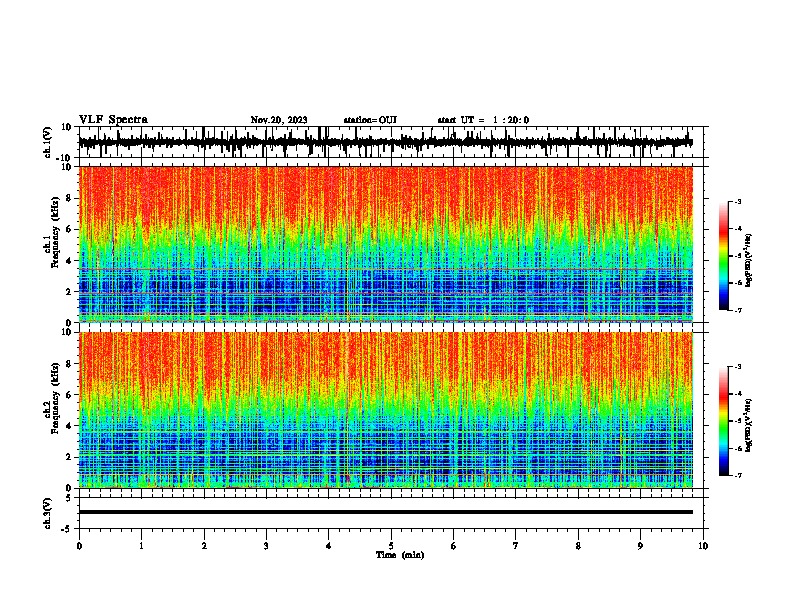Click time axis tick label "9"
Image resolution: width=792 pixels, height=612 pixels.
(640, 546)
